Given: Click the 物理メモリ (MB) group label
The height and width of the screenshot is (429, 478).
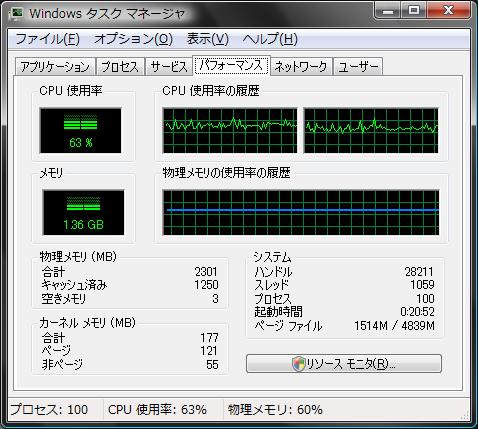Looking at the screenshot, I should click(x=78, y=256).
